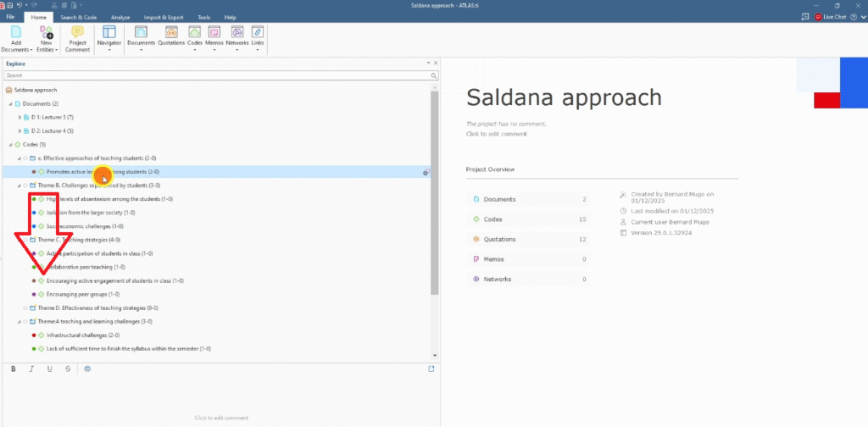Switch to the Analyze ribbon tab
Viewport: 868px width, 427px height.
(120, 17)
